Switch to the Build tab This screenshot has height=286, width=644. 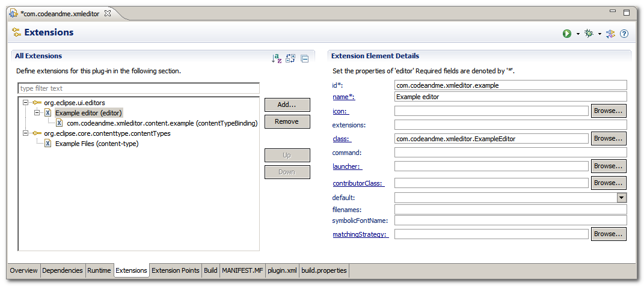[x=210, y=270]
